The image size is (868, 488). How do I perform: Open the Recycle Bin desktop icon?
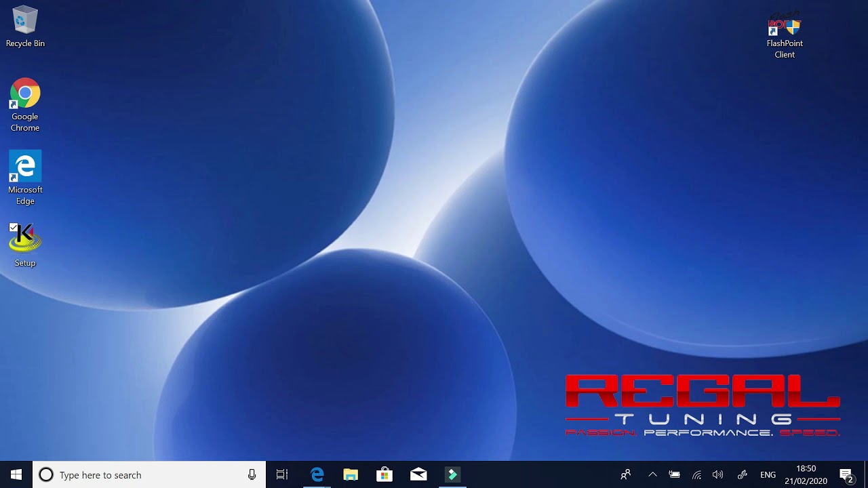(25, 28)
